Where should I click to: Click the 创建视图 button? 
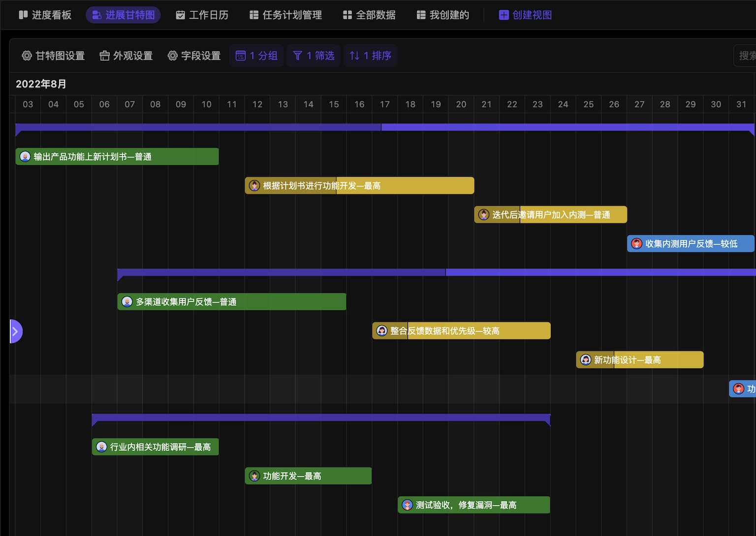[x=525, y=15]
